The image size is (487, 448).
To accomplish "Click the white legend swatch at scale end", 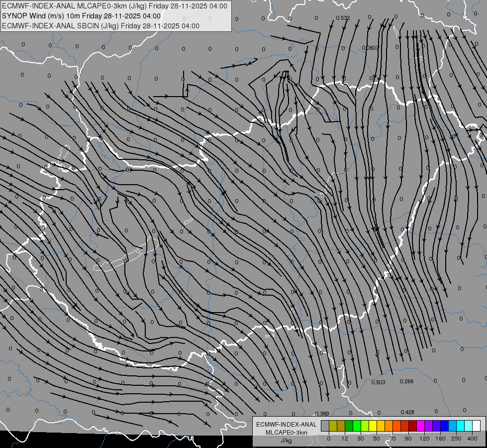I will [476, 426].
